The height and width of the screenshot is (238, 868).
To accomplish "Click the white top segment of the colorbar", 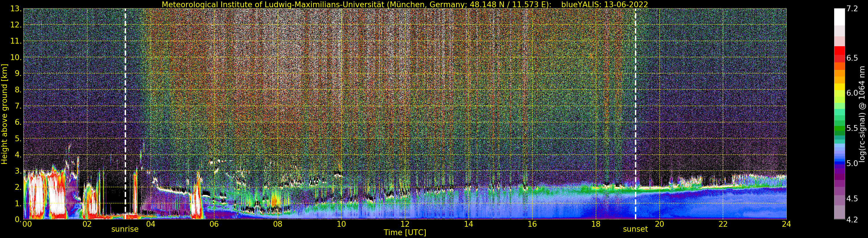I will click(x=839, y=17).
